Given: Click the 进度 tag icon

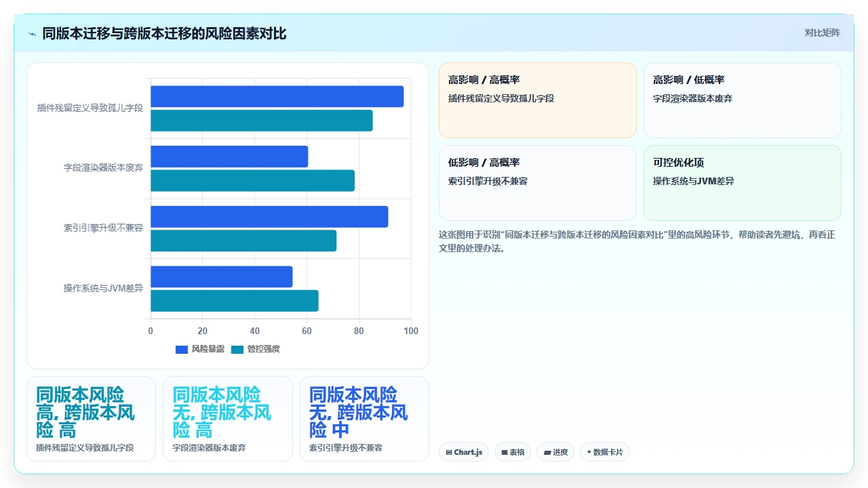Looking at the screenshot, I should (547, 452).
